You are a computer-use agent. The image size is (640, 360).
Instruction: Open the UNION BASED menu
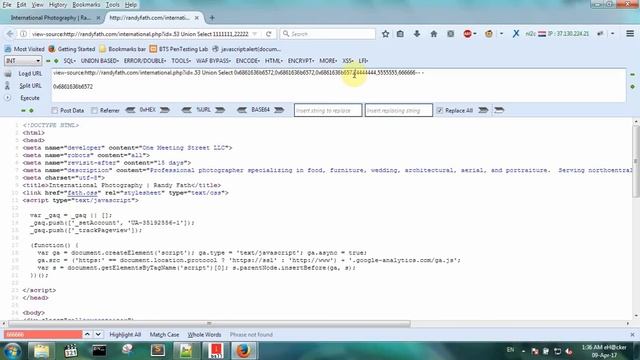[x=100, y=61]
